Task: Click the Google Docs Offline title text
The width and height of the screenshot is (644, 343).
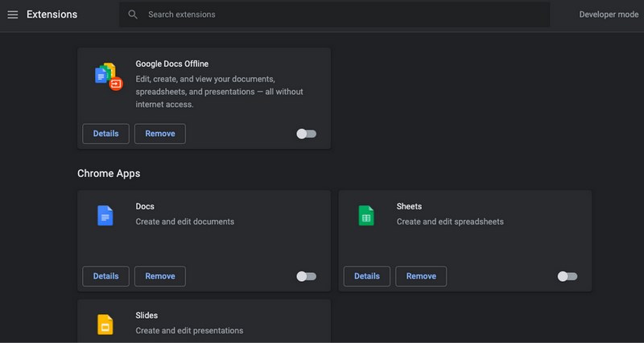Action: click(x=171, y=64)
